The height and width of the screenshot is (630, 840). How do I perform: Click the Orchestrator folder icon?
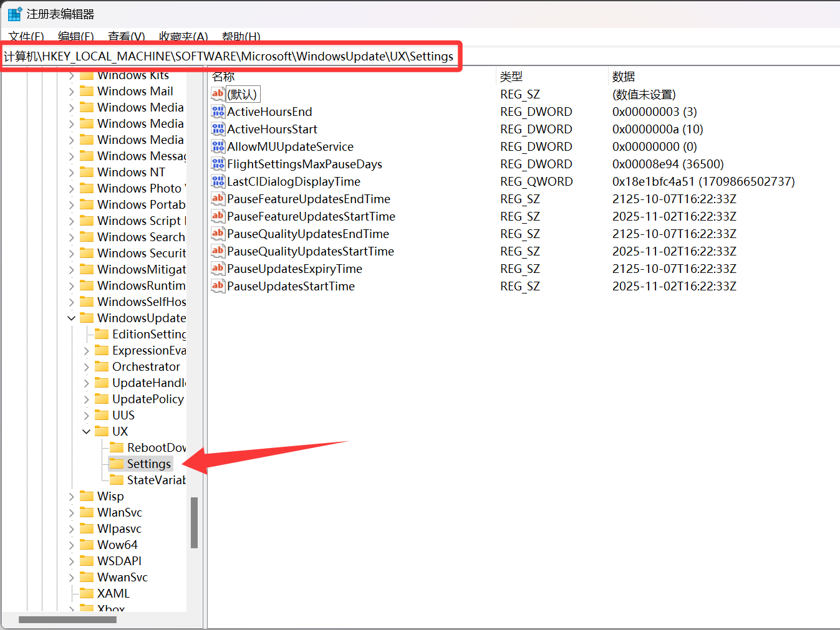point(102,366)
